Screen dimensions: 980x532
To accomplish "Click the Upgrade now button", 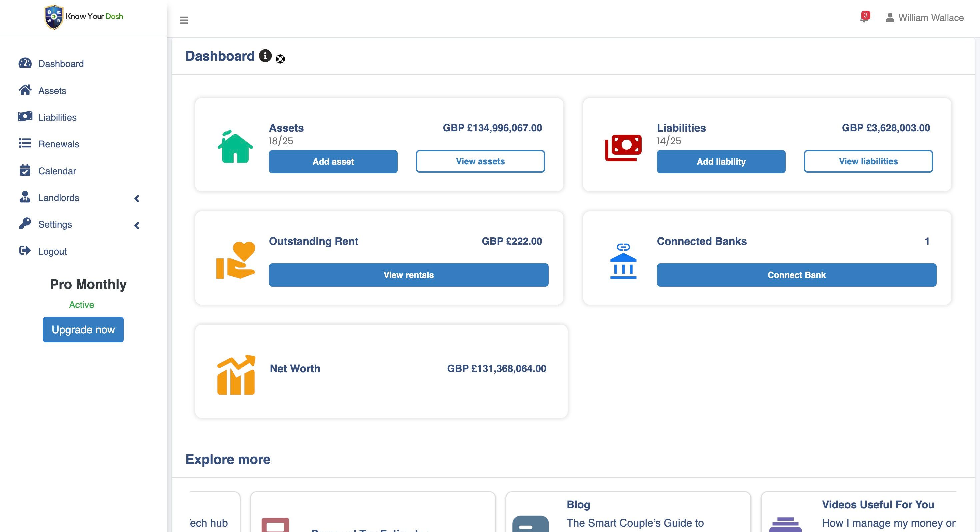I will pyautogui.click(x=83, y=330).
